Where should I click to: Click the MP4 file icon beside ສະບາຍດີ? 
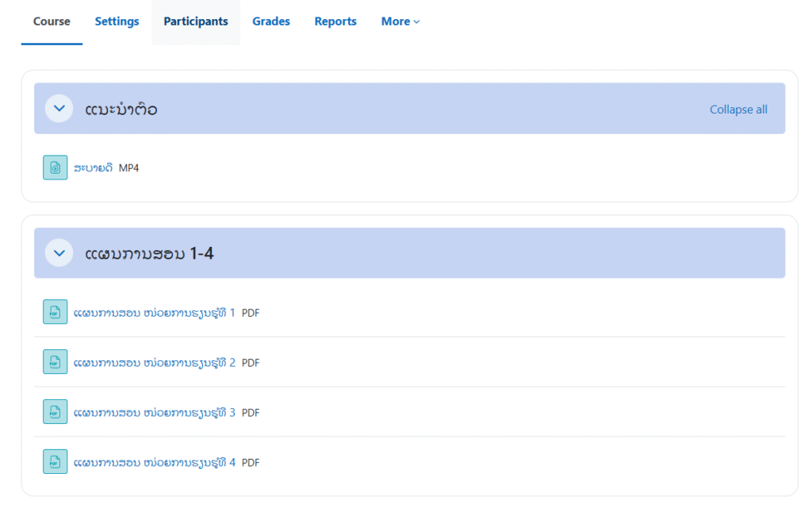(55, 167)
